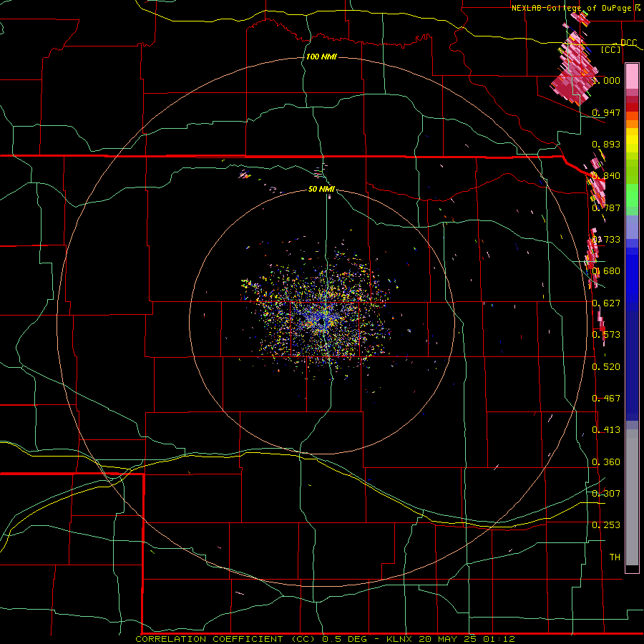Click the 0.360 scale value

coord(606,462)
